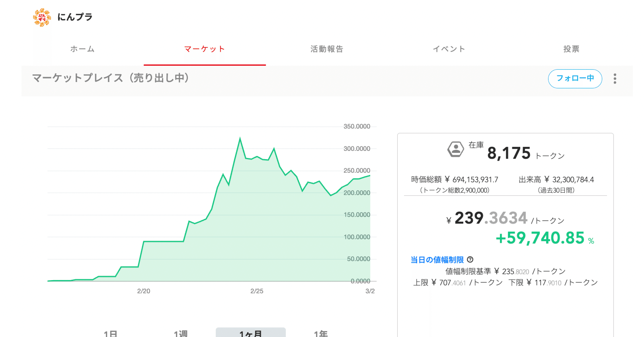Click the (トークン総数2,900,000) text
Viewport: 644px width, 337px height.
click(455, 190)
